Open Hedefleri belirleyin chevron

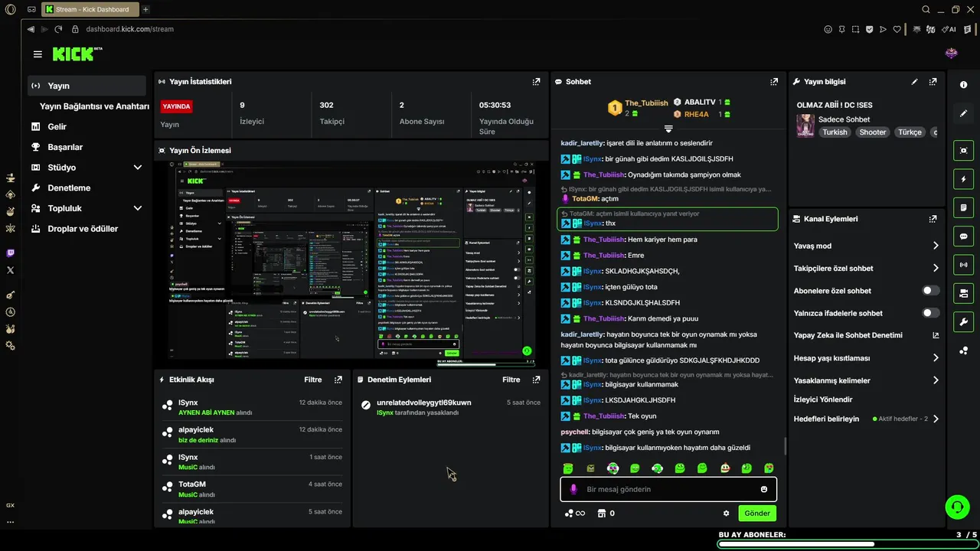936,419
